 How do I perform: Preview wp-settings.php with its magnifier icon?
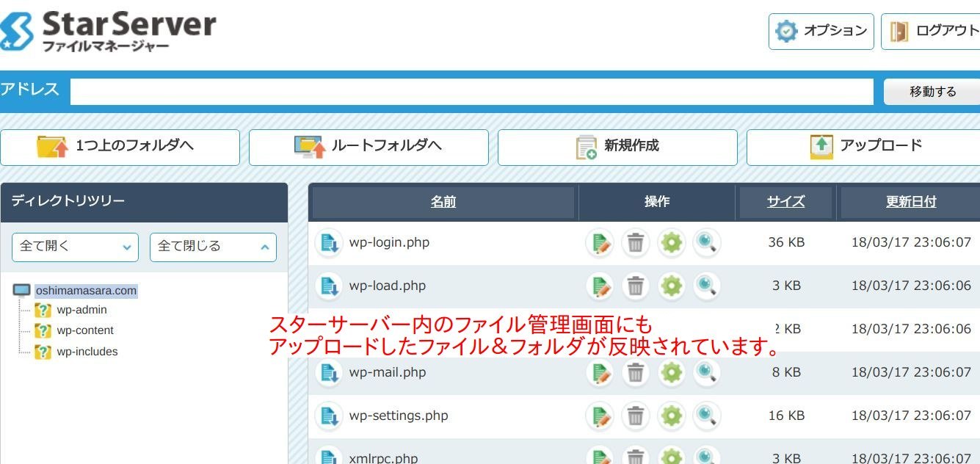coord(707,416)
